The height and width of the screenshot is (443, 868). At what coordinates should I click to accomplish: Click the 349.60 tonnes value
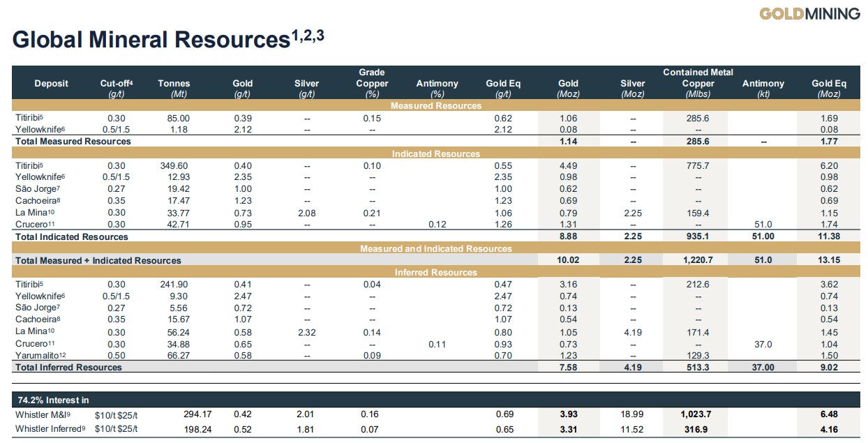point(174,166)
